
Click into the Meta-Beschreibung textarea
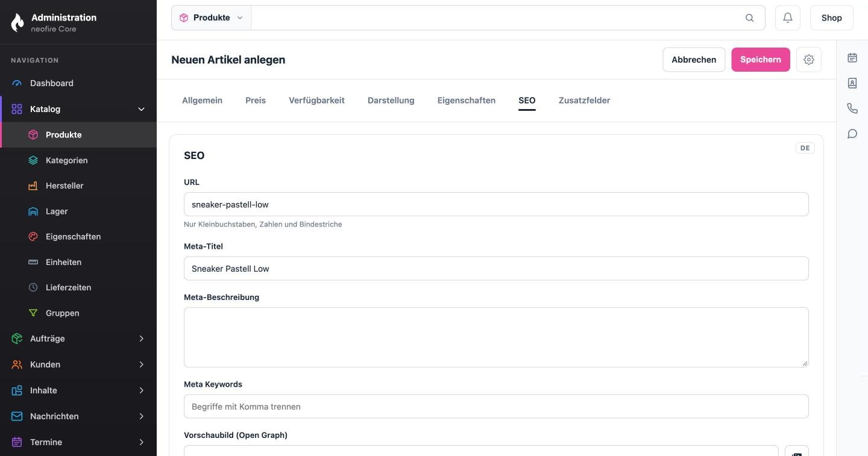tap(496, 337)
